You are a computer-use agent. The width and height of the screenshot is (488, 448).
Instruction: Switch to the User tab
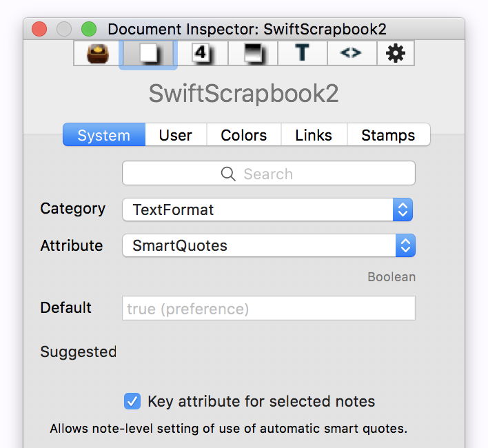click(176, 135)
